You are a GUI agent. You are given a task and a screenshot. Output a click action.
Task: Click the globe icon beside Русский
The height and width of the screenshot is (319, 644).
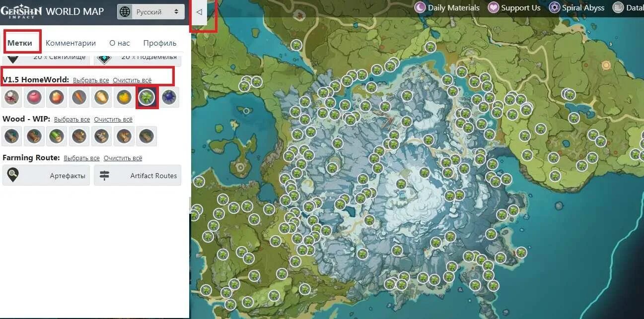click(x=125, y=12)
